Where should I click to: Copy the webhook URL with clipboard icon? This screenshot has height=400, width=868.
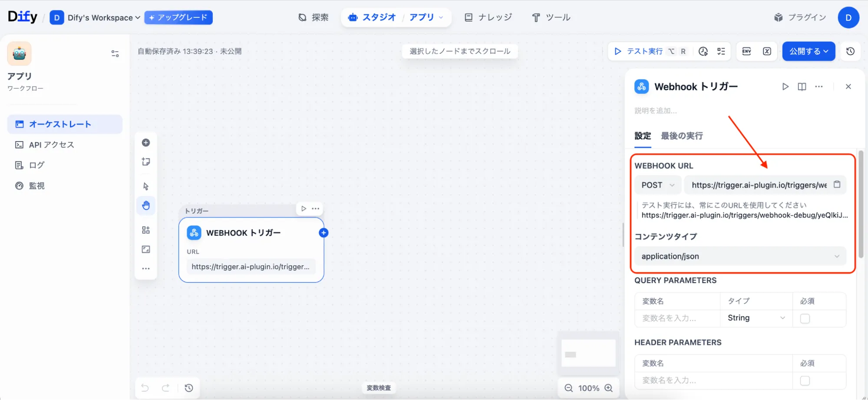click(x=837, y=185)
